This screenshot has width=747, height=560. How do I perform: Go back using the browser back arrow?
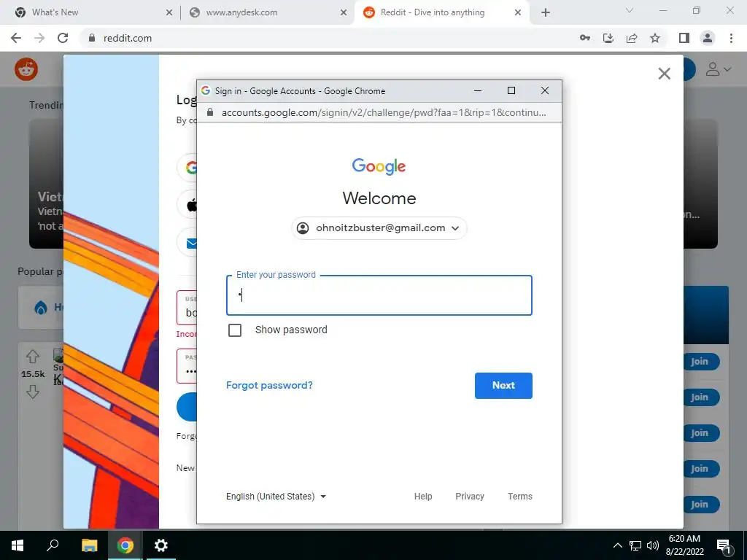click(x=16, y=38)
